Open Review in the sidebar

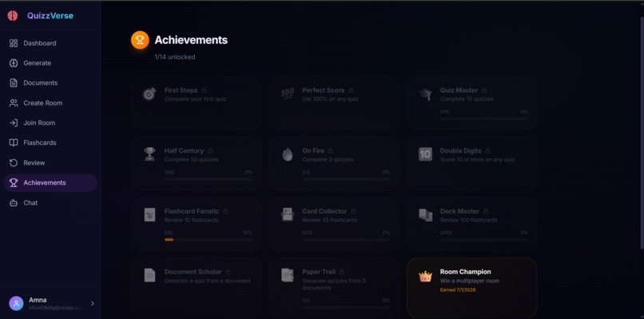click(x=50, y=163)
